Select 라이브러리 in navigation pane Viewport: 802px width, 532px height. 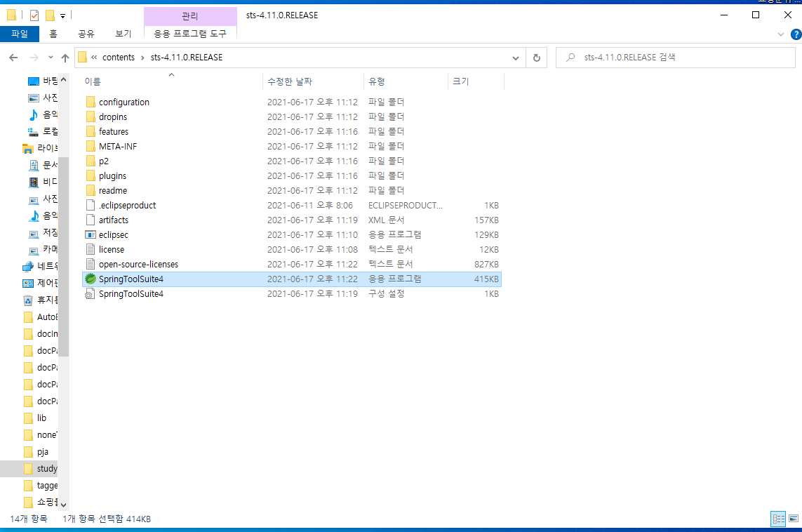coord(41,148)
